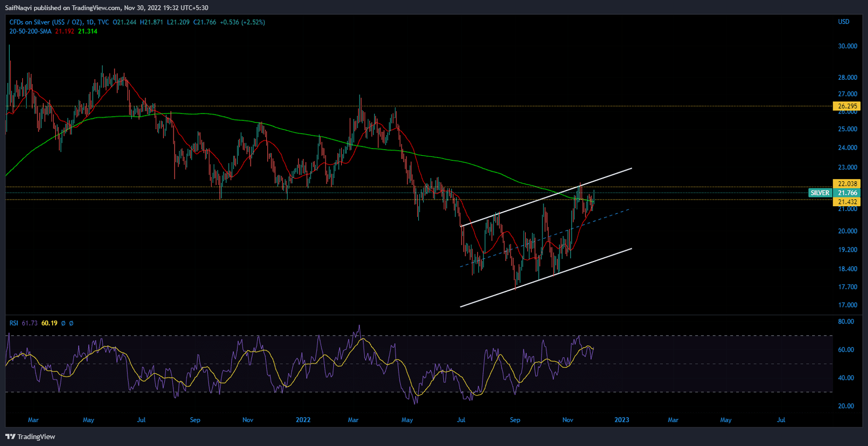Click the yellow RSI value 60.19

pyautogui.click(x=49, y=323)
